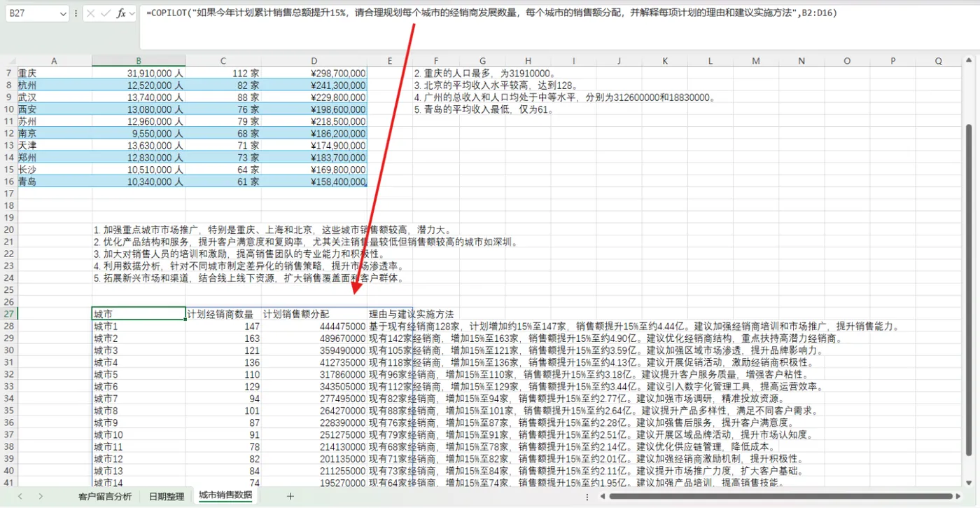Cancel the formula edit with the X icon
This screenshot has width=980, height=508.
pos(90,13)
